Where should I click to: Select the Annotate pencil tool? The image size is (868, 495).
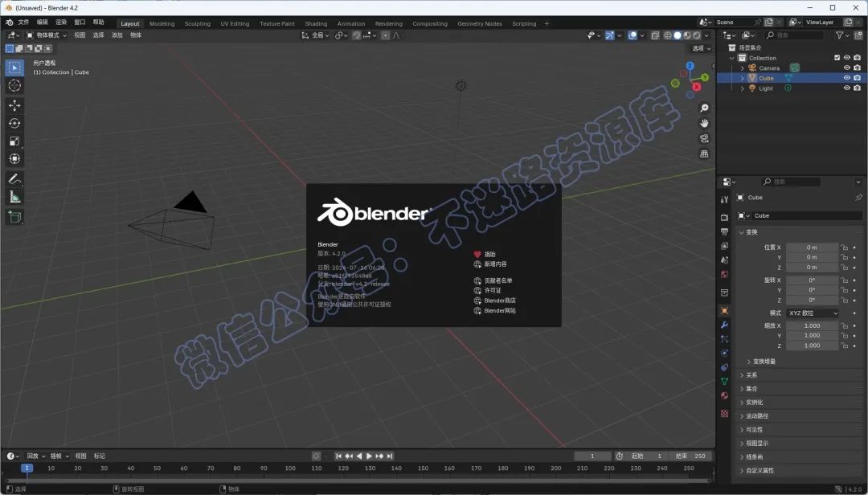click(14, 179)
